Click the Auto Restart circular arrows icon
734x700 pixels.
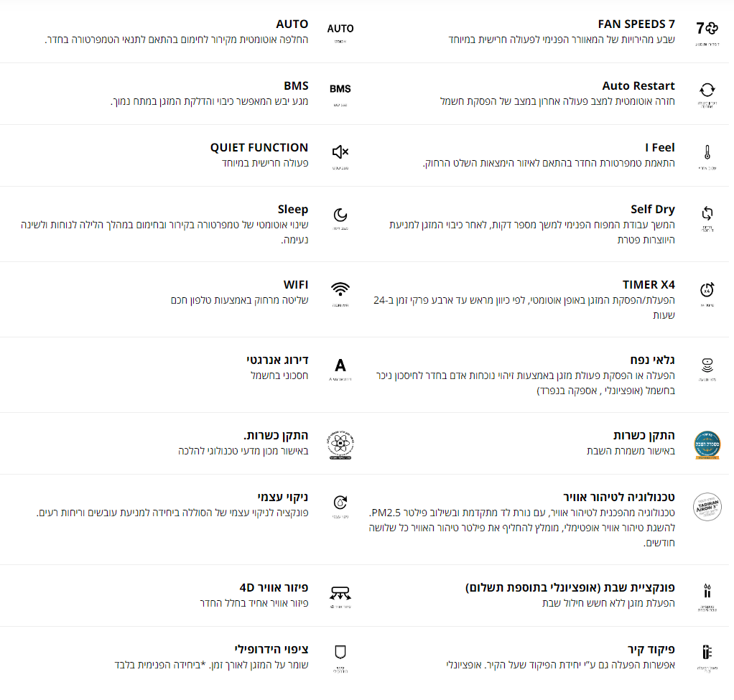pos(707,90)
